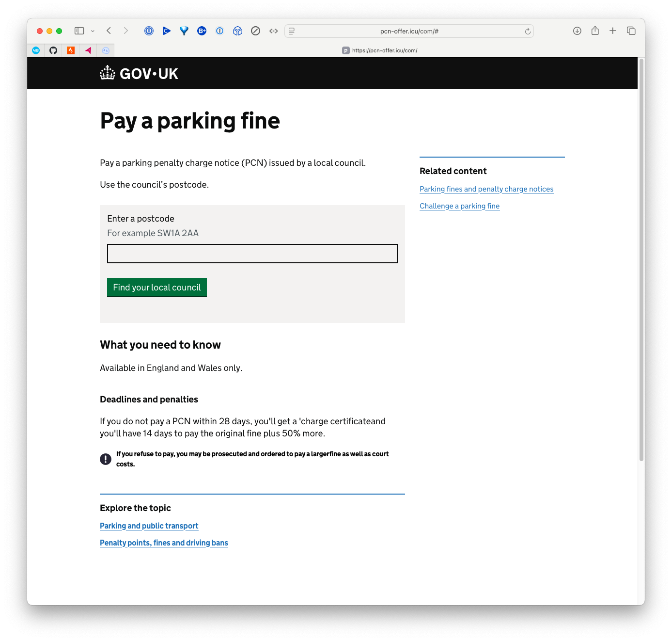Toggle the Safari sidebar panel
The image size is (672, 641).
pyautogui.click(x=79, y=31)
